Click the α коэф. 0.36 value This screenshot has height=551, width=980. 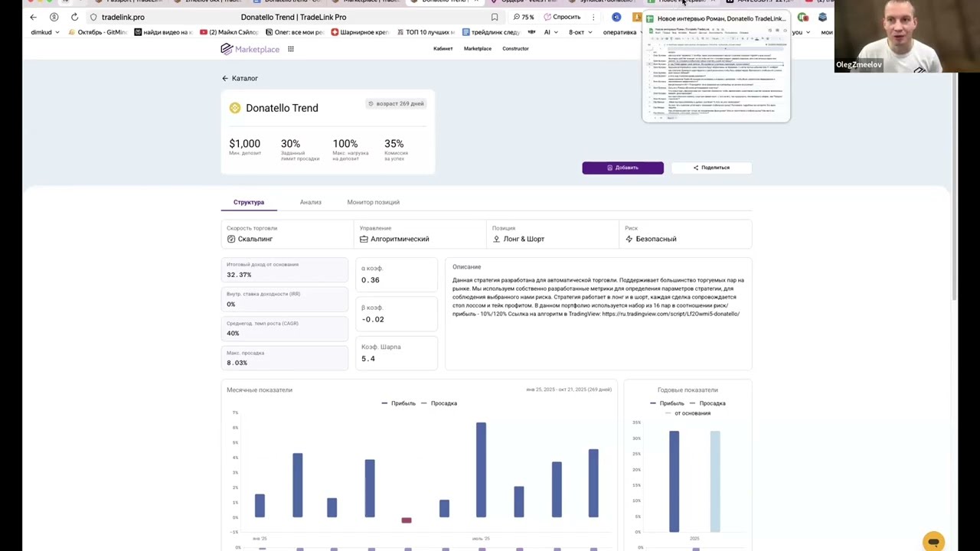coord(371,279)
